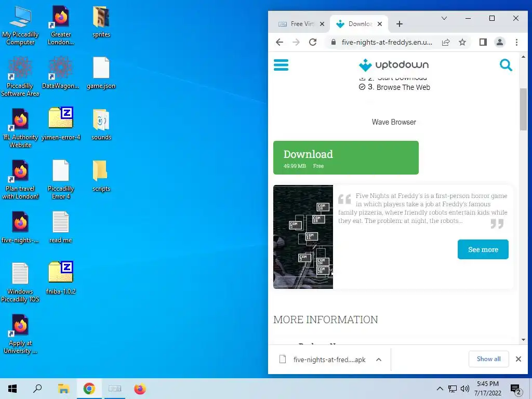This screenshot has height=399, width=532.
Task: Select the yimen-error-4 archive icon
Action: click(61, 124)
